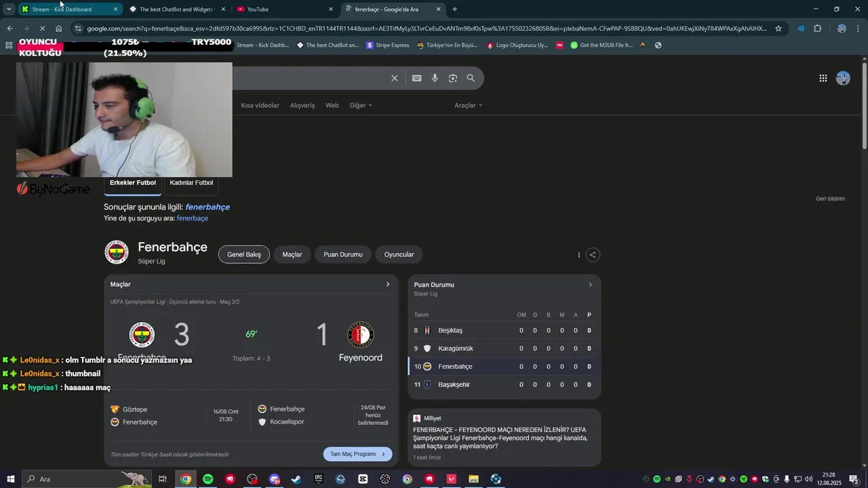Clear the Google search box with X
868x488 pixels.
[395, 78]
